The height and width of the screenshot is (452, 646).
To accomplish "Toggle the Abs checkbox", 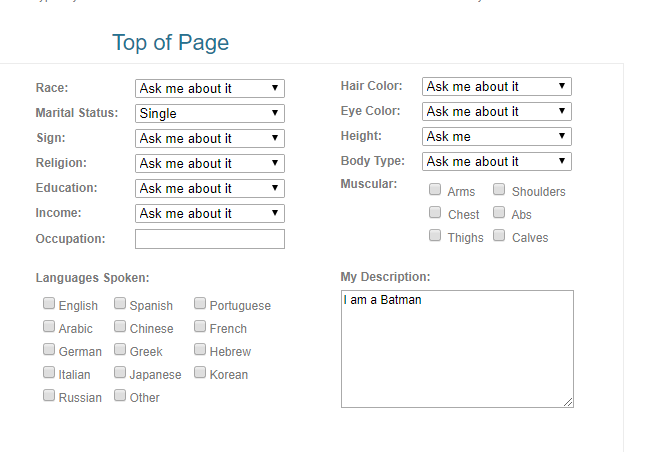I will click(x=499, y=213).
